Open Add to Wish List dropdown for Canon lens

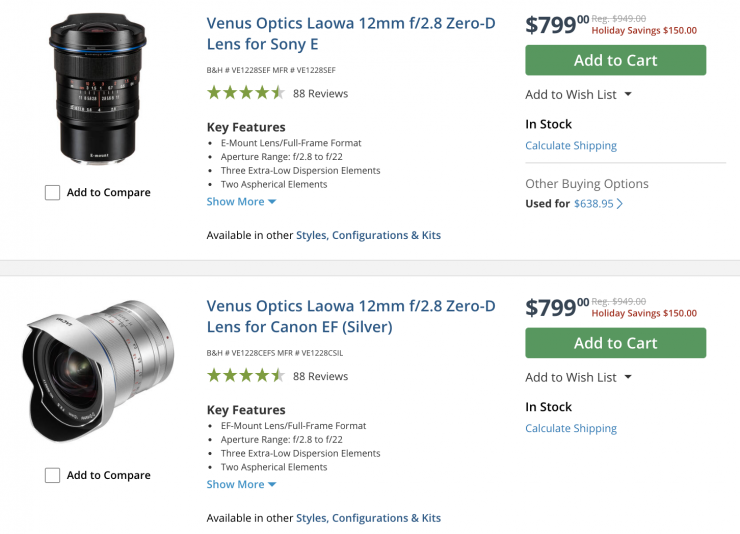tap(579, 378)
